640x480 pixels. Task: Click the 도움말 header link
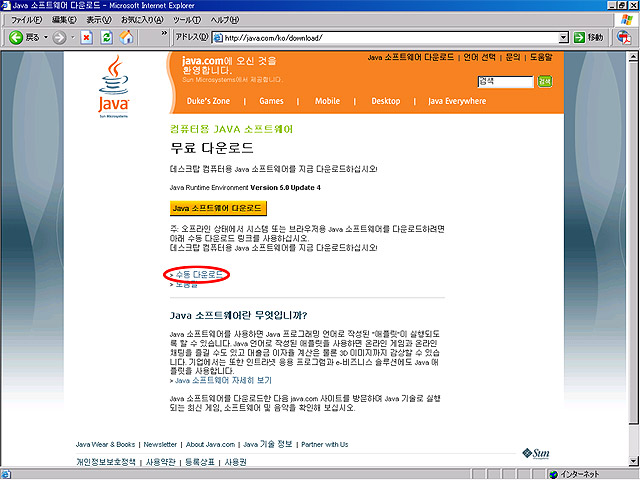pos(541,58)
